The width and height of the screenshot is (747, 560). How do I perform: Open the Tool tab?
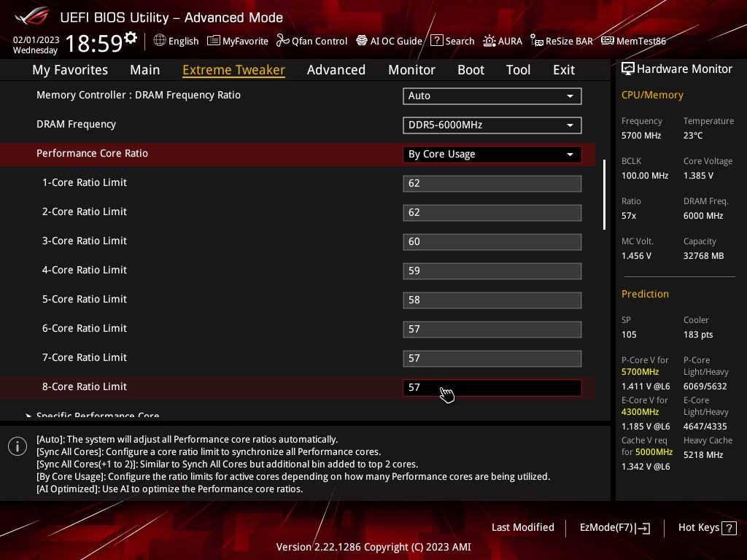518,70
